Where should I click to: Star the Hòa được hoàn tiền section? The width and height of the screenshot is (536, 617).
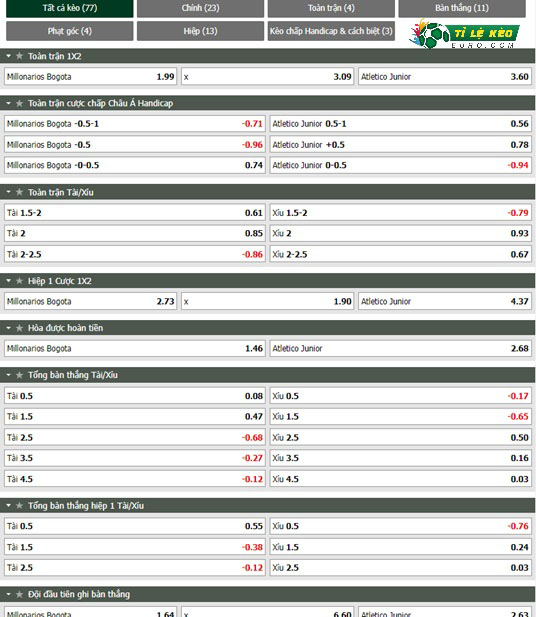point(19,328)
